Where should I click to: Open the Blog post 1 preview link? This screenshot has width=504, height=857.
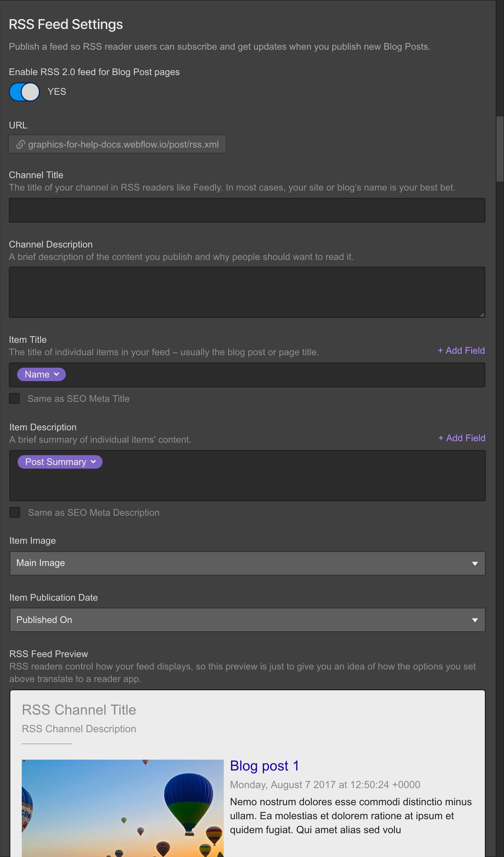point(264,766)
